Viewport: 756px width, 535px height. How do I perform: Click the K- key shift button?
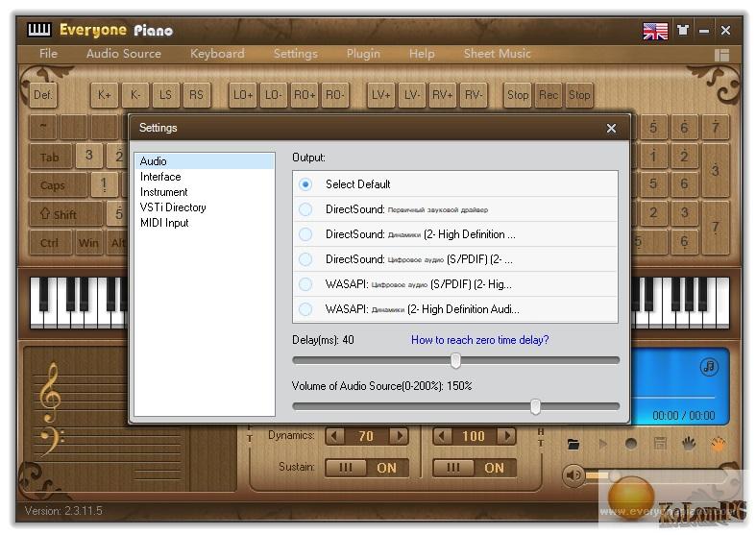pos(135,95)
